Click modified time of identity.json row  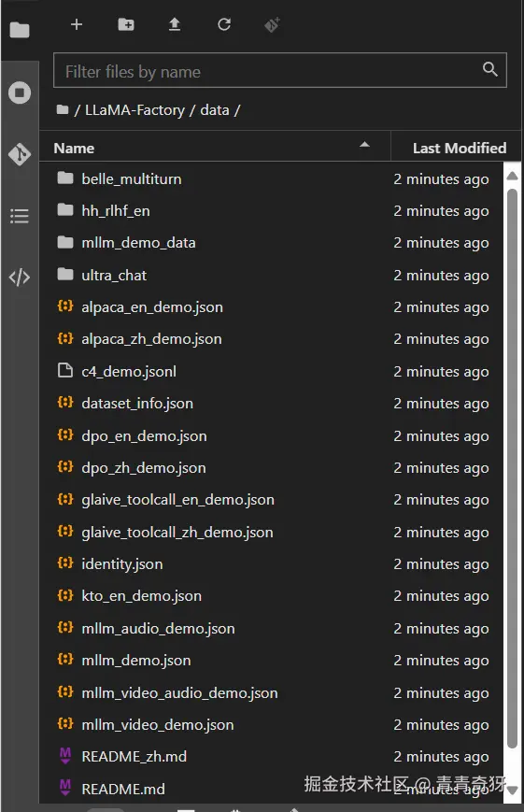point(441,564)
